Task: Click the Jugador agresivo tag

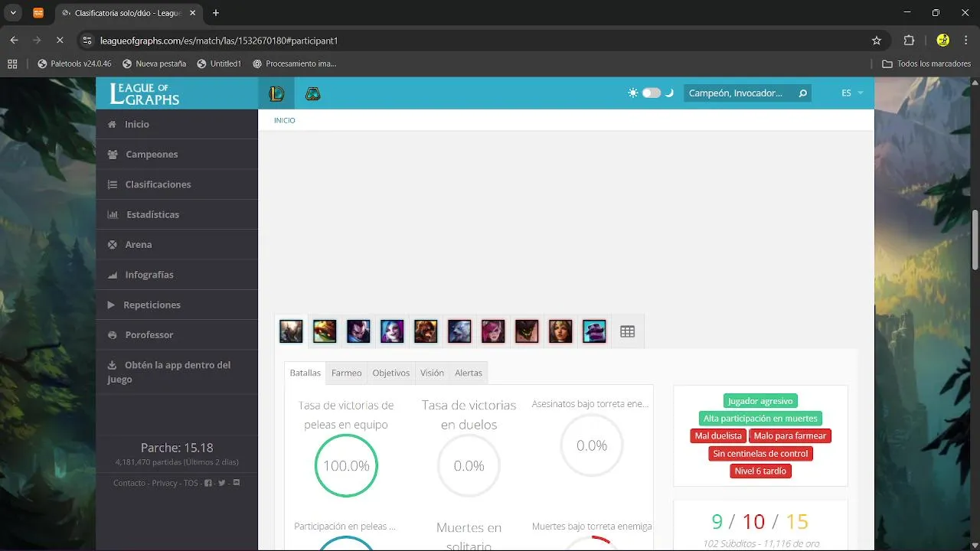Action: tap(760, 401)
